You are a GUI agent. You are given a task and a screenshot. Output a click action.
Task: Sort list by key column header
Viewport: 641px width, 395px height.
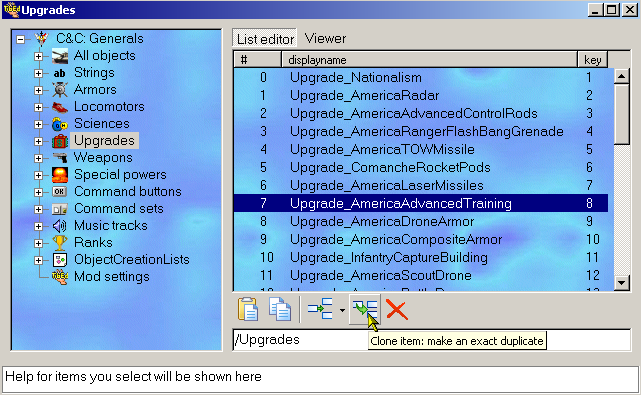(x=592, y=60)
